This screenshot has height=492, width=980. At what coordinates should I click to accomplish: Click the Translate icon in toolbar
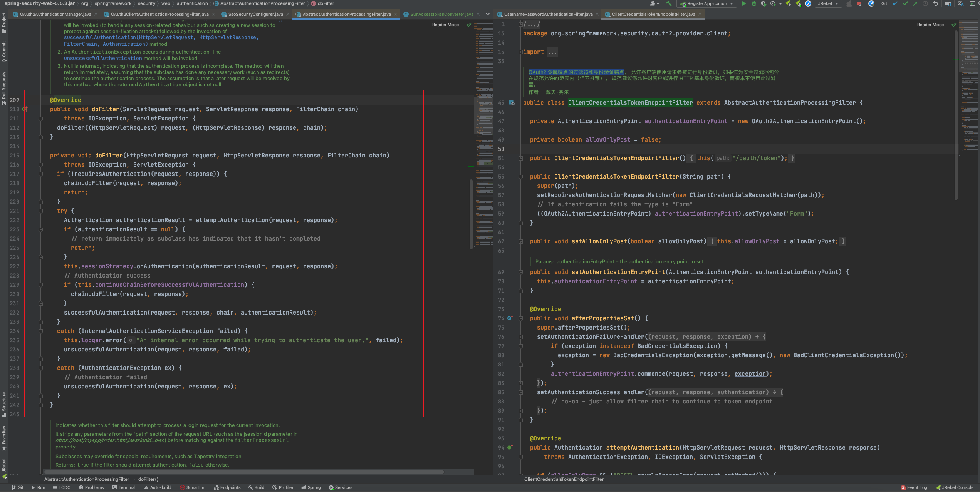pyautogui.click(x=961, y=3)
